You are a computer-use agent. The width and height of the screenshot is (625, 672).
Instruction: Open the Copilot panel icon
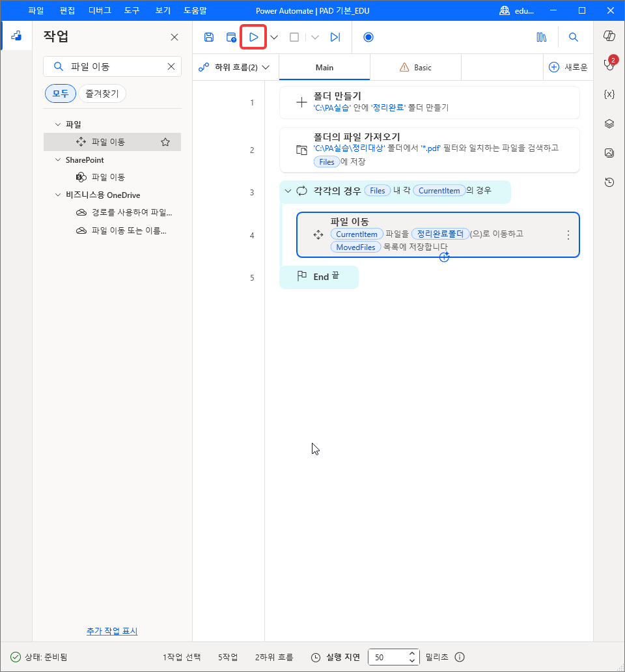pos(609,36)
